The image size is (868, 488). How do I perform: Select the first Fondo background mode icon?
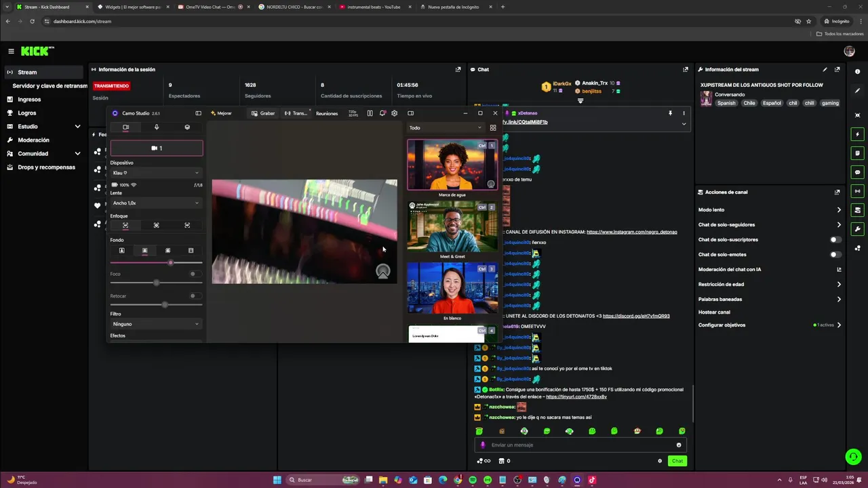tap(122, 250)
